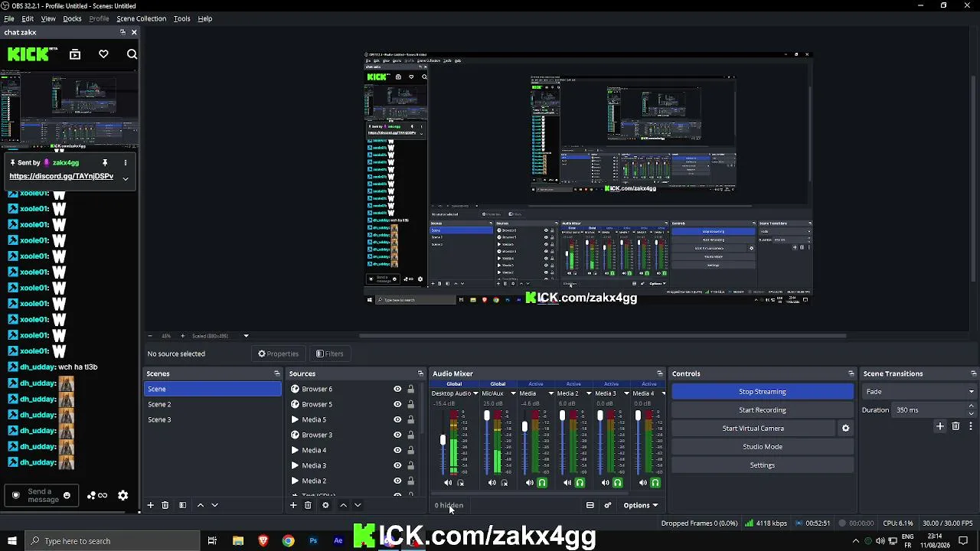Image resolution: width=980 pixels, height=551 pixels.
Task: Open the Edit menu
Action: pyautogui.click(x=28, y=18)
